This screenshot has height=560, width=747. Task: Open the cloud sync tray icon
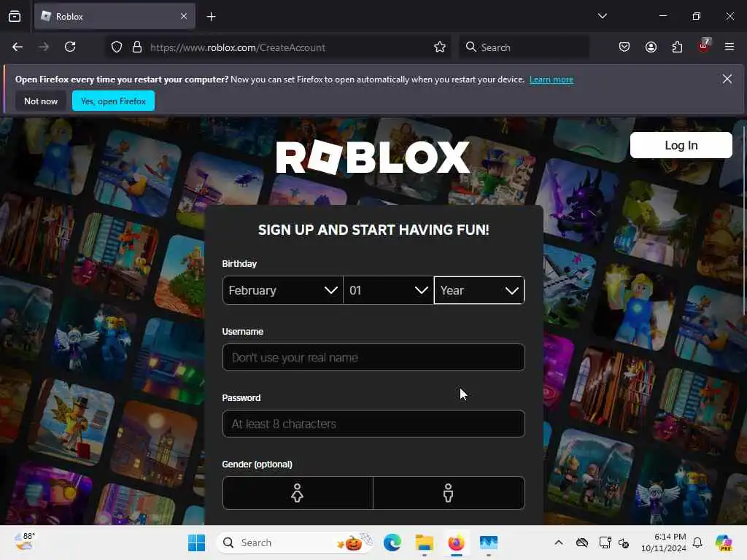coord(582,542)
